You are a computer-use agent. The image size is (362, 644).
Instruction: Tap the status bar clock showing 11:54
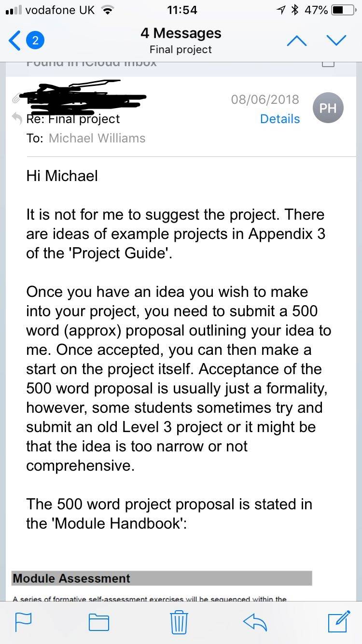(x=181, y=10)
